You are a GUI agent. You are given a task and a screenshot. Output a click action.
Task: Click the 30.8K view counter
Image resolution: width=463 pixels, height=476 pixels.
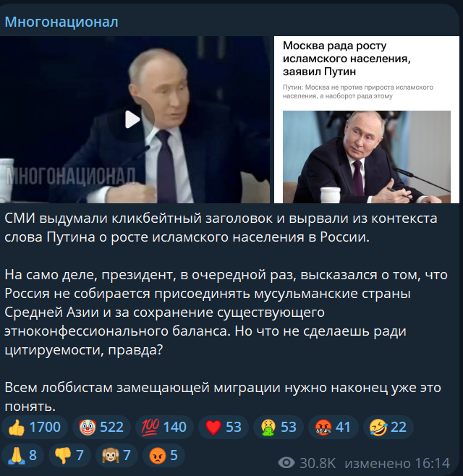pyautogui.click(x=318, y=463)
